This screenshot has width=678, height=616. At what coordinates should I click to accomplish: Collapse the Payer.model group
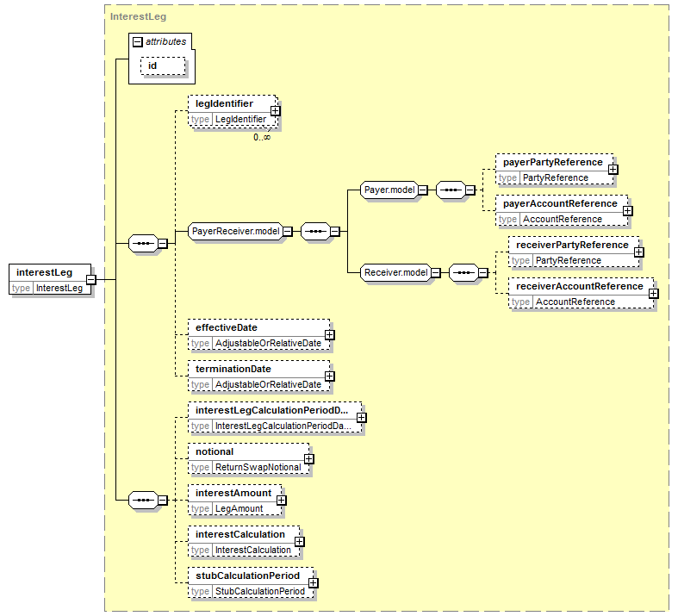[x=423, y=190]
